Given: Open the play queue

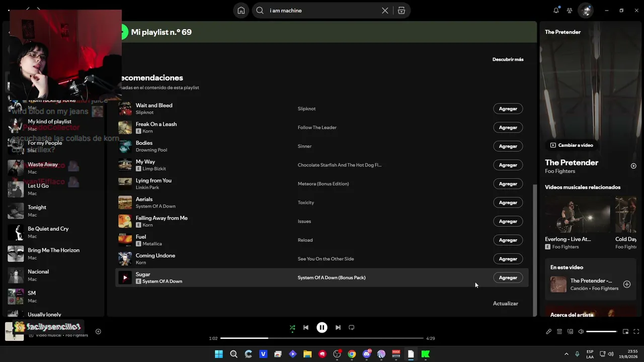Looking at the screenshot, I should click(x=559, y=332).
